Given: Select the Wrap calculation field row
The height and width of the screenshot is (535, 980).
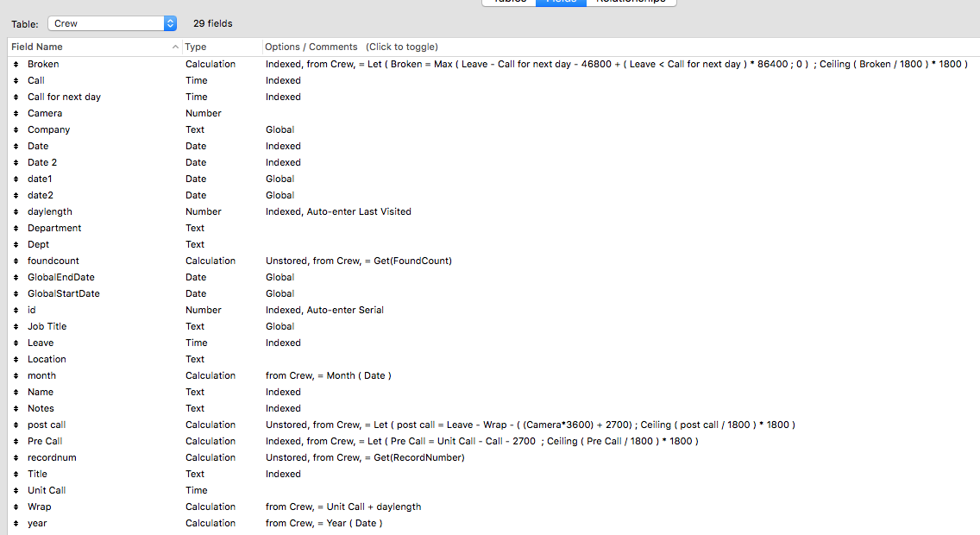Looking at the screenshot, I should coord(493,507).
